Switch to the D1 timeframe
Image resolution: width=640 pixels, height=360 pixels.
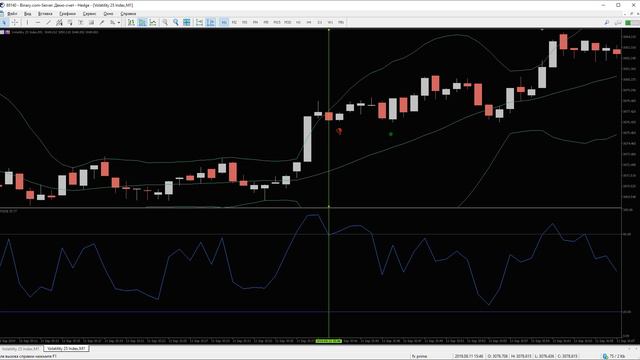320,22
